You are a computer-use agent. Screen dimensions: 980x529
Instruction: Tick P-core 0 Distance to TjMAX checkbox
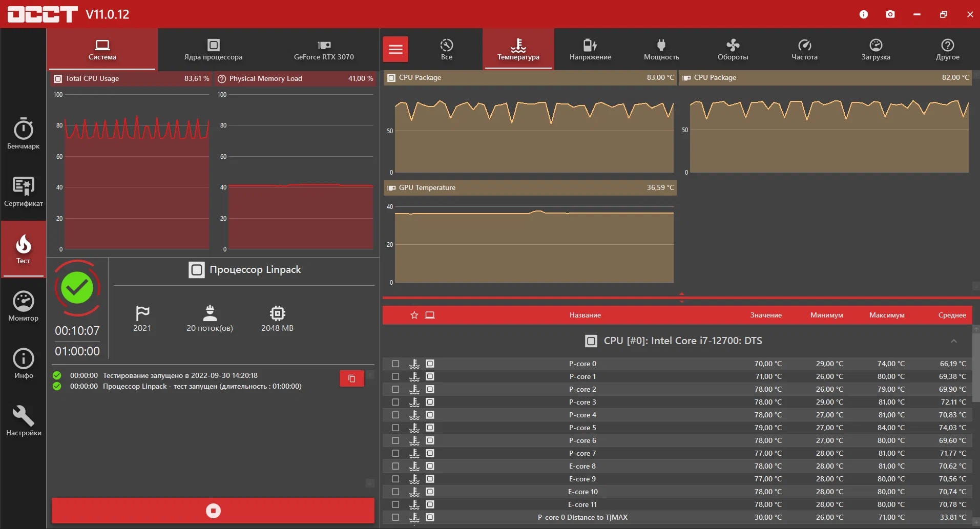[395, 517]
